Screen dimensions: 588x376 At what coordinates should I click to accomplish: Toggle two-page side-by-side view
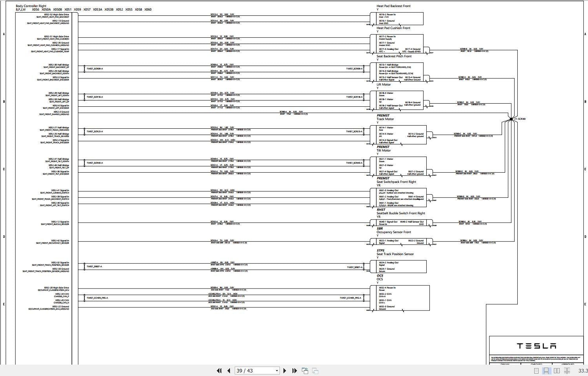click(x=557, y=371)
